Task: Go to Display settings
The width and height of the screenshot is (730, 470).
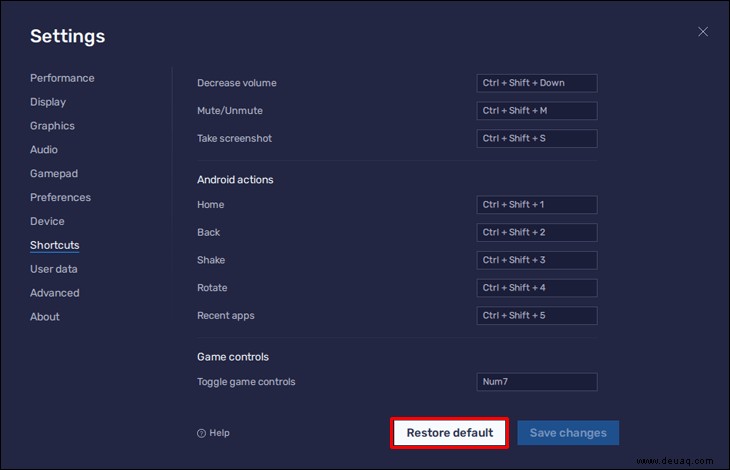Action: click(48, 102)
